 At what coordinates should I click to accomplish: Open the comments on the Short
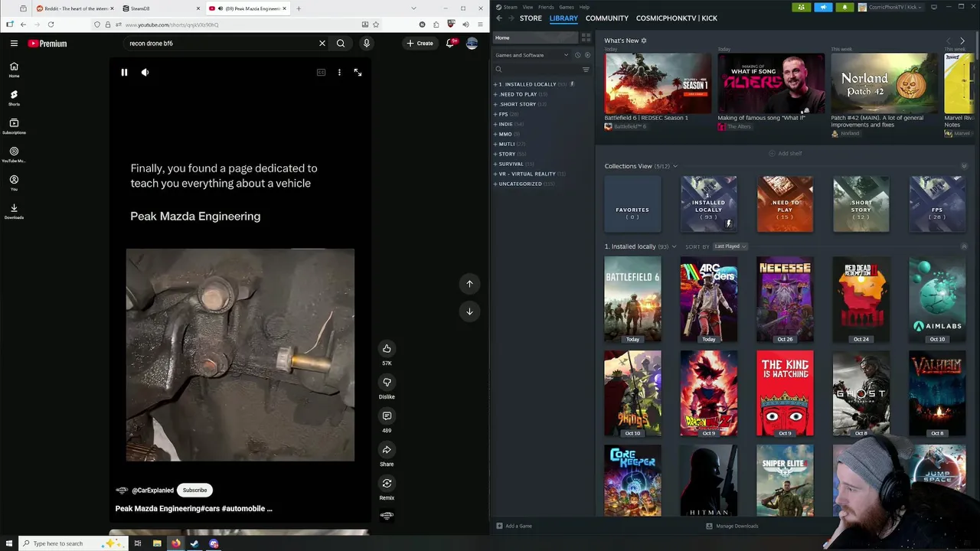tap(387, 416)
